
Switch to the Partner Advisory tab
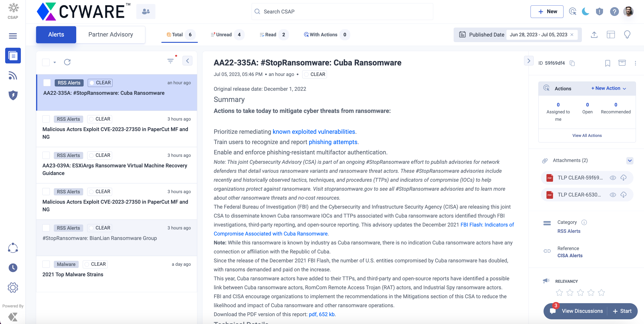click(x=111, y=35)
